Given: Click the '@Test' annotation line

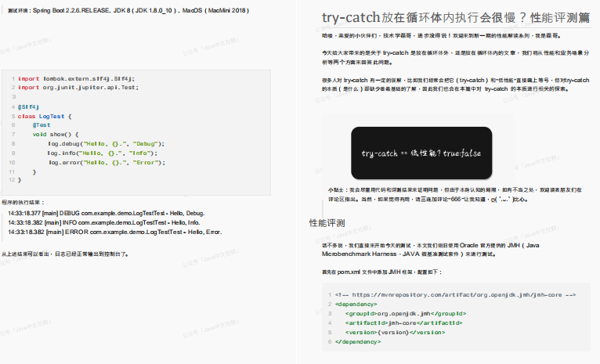Looking at the screenshot, I should click(x=42, y=125).
